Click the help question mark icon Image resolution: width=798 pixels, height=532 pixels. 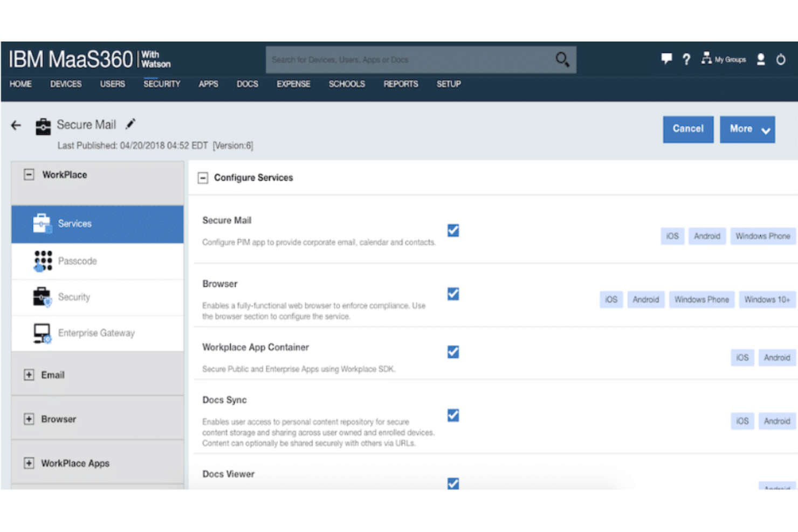(x=686, y=59)
